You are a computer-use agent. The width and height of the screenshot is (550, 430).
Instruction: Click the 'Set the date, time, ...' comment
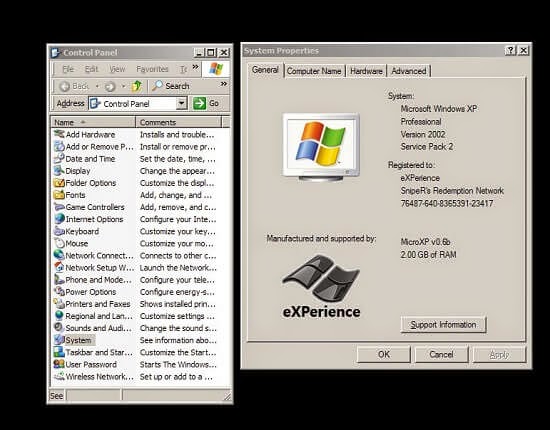click(x=177, y=159)
